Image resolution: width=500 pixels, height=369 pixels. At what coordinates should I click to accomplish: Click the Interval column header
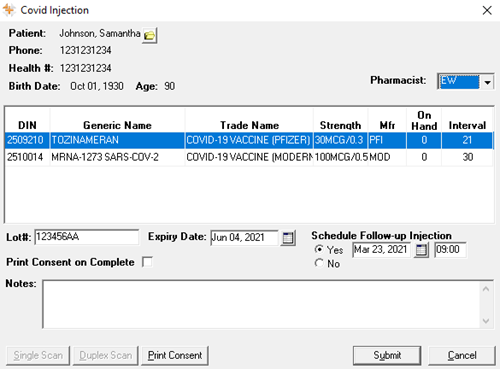pyautogui.click(x=467, y=125)
